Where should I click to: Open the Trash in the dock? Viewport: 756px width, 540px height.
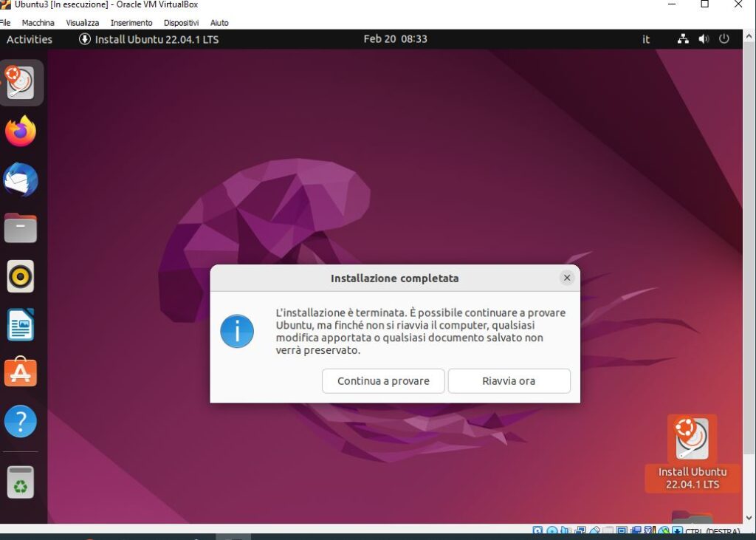point(20,482)
